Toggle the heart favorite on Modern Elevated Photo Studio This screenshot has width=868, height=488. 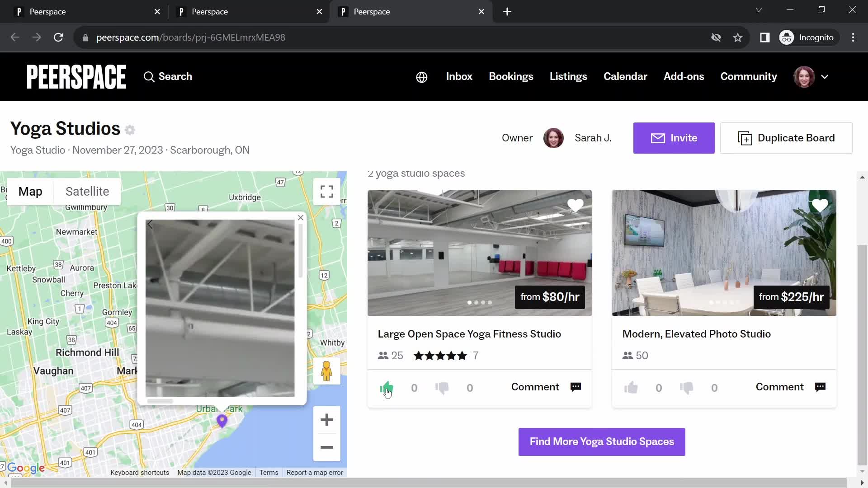820,206
